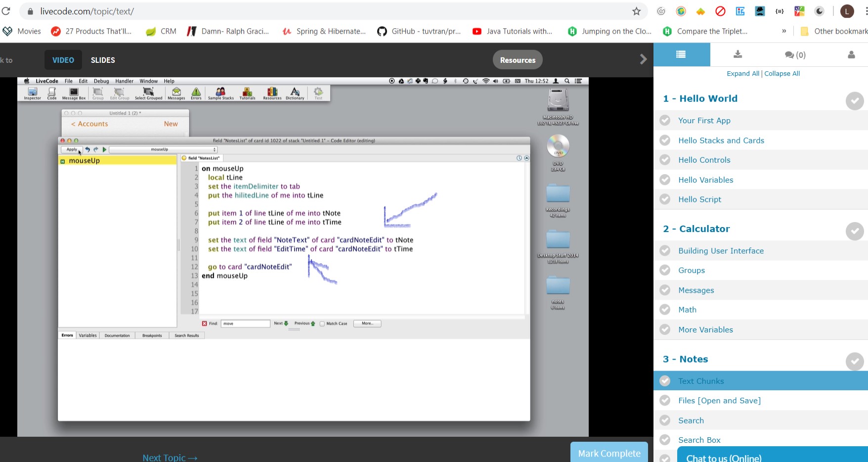
Task: Toggle completion check for the Math lesson
Action: click(x=665, y=310)
